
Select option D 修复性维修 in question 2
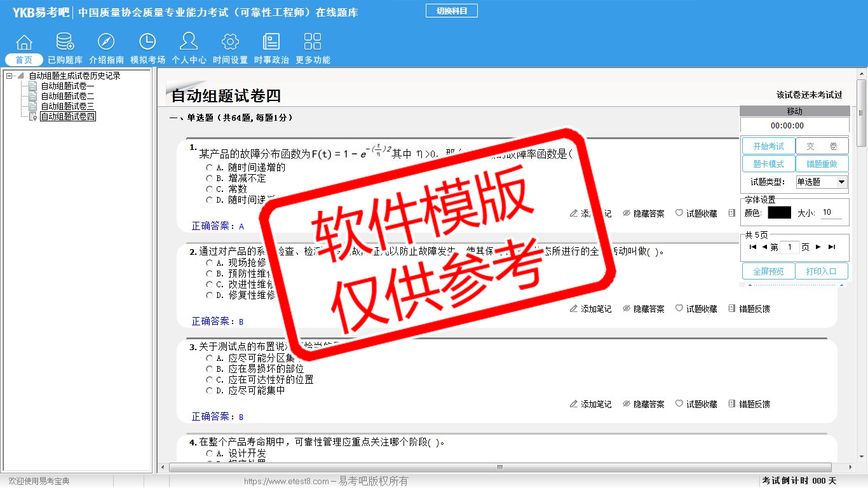[x=209, y=295]
